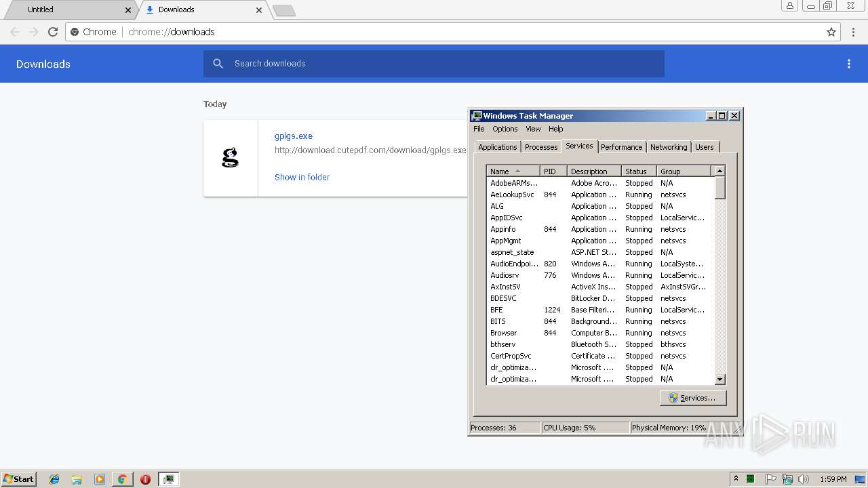The image size is (868, 488).
Task: Open Chrome three-dot menu
Action: 853,32
